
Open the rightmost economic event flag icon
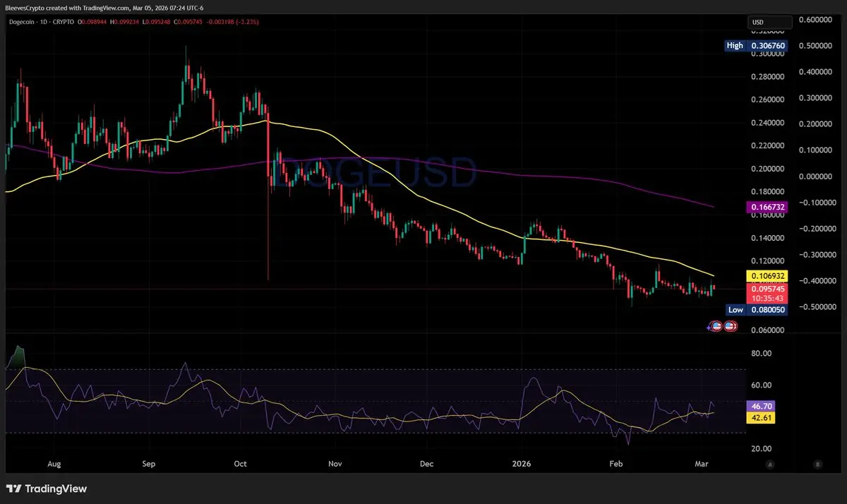click(730, 327)
